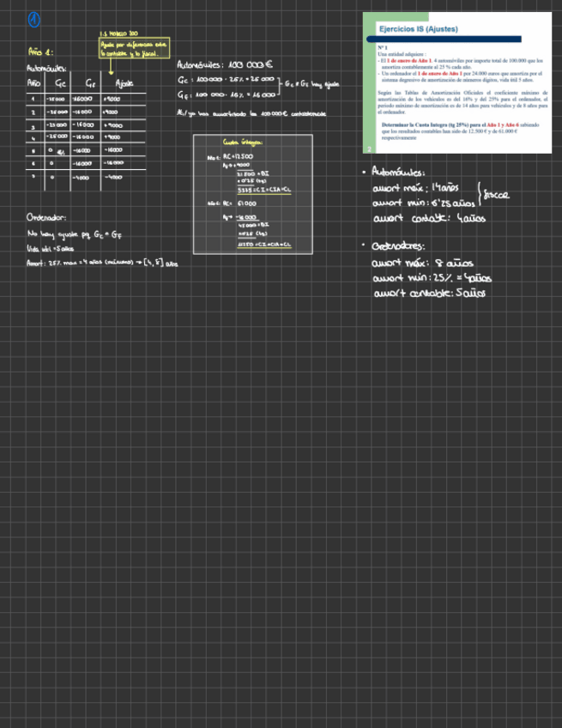Select the "amort máx: 14 años" line
The width and height of the screenshot is (562, 728).
coord(415,187)
